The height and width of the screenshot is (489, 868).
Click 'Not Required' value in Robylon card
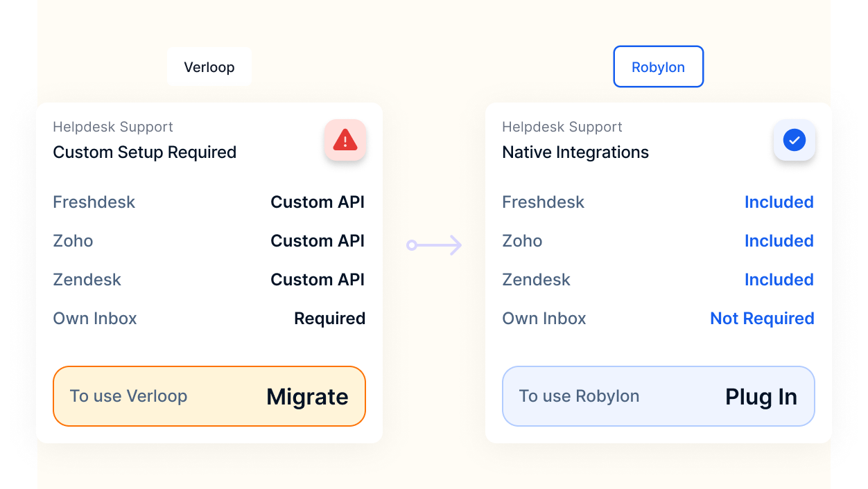click(x=763, y=319)
